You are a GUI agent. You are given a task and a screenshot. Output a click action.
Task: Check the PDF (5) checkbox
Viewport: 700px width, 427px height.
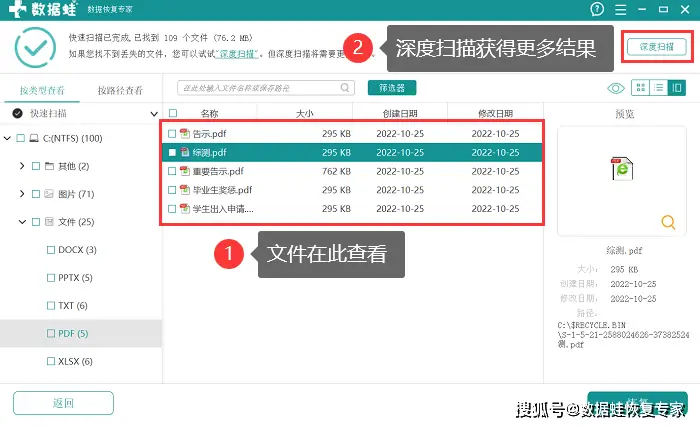[51, 333]
